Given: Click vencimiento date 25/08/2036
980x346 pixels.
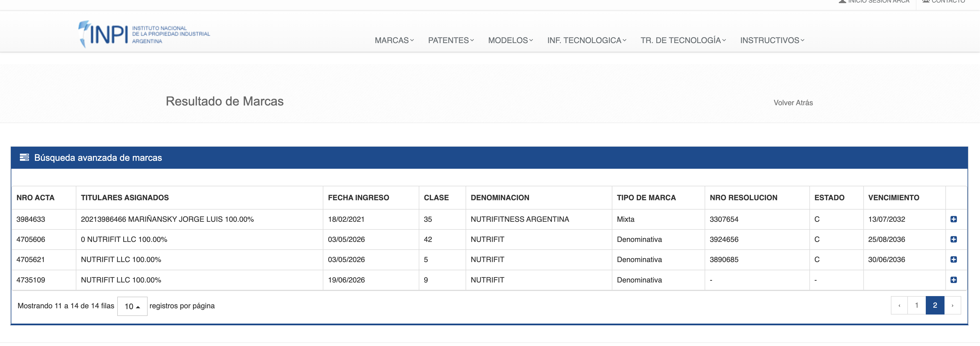Looking at the screenshot, I should coord(886,240).
